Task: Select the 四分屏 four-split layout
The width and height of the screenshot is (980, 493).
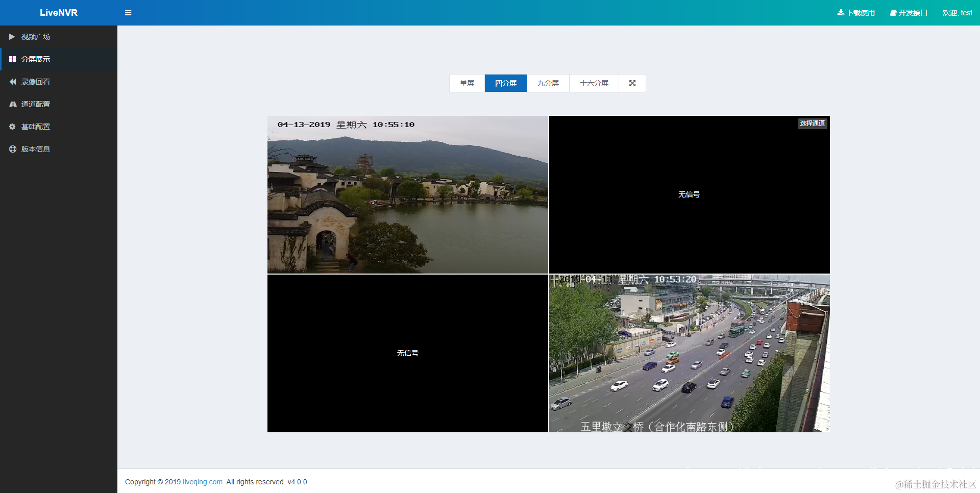Action: point(506,83)
